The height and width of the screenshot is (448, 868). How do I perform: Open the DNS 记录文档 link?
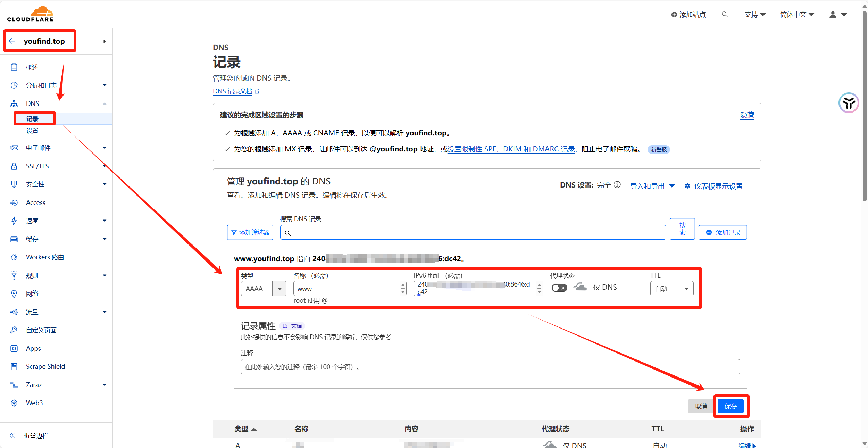tap(233, 91)
